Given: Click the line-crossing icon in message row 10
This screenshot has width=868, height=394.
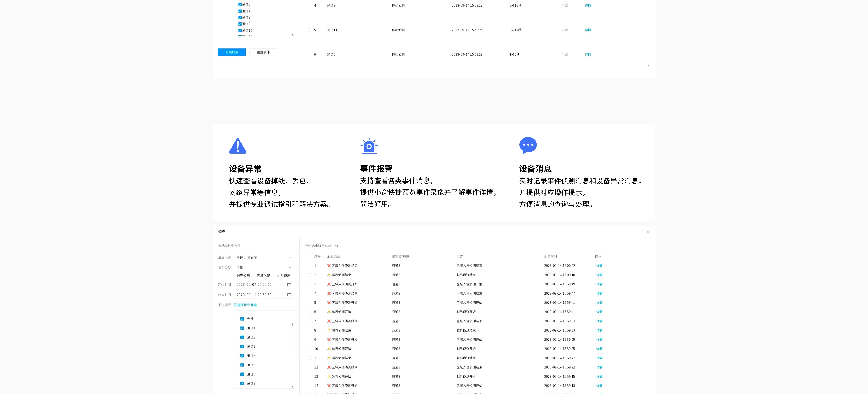Looking at the screenshot, I should (329, 349).
